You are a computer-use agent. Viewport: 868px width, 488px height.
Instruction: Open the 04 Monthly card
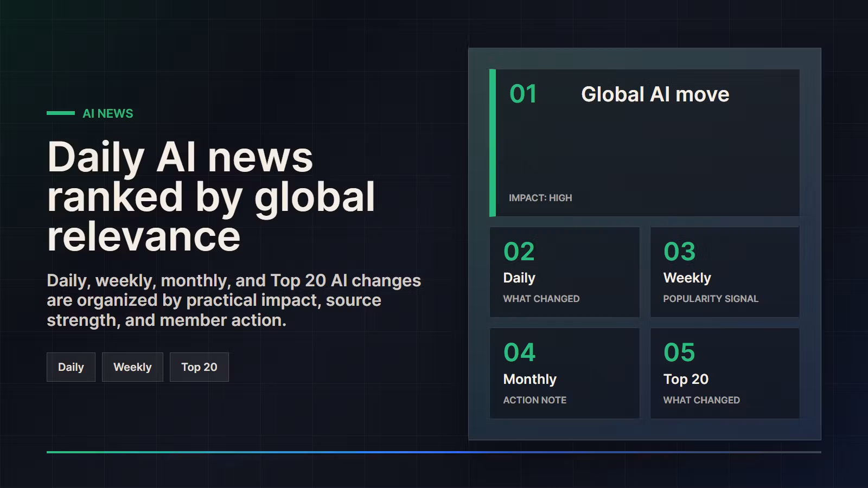click(564, 373)
